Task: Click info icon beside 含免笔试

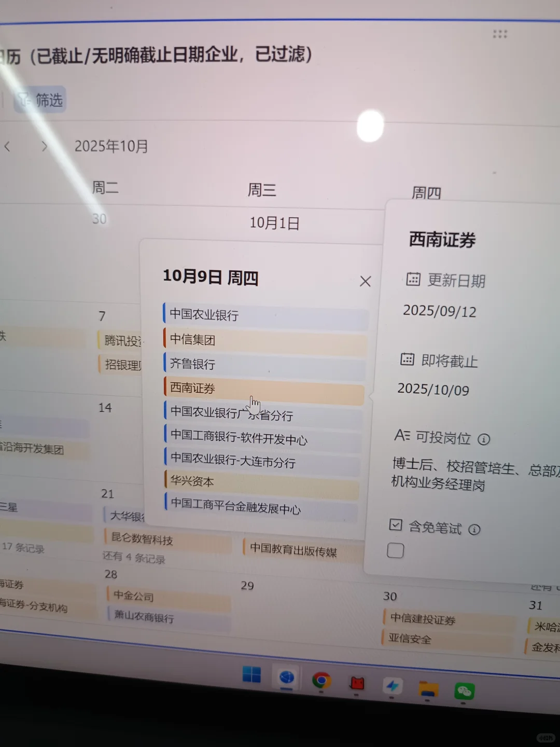Action: 474,529
